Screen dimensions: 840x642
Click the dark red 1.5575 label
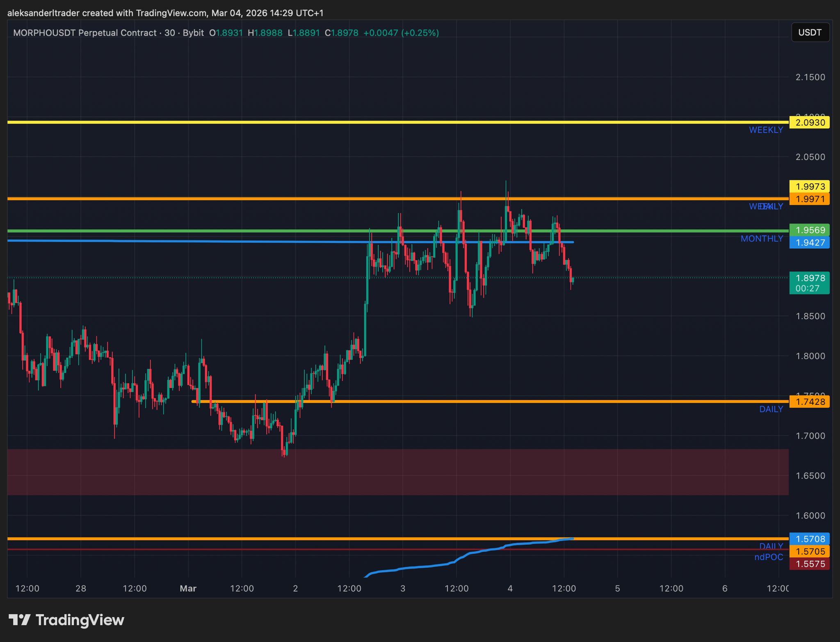tap(810, 564)
